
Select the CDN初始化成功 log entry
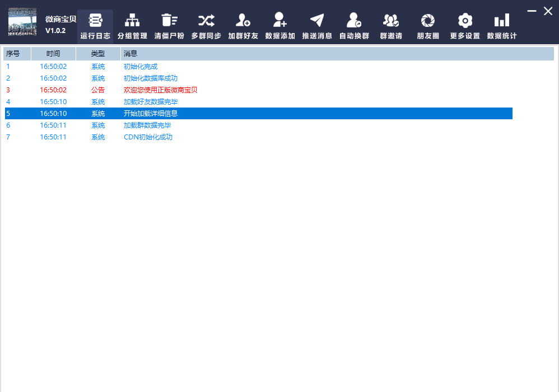[x=148, y=137]
